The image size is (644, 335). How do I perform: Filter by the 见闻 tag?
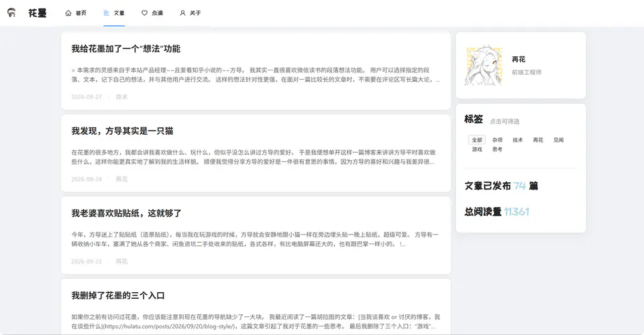[558, 140]
